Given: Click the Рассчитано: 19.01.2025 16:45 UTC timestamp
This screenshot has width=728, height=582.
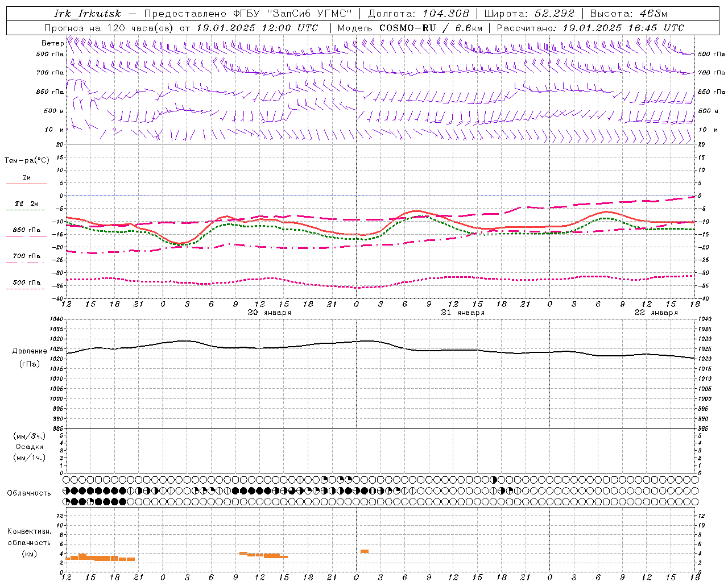Looking at the screenshot, I should point(590,28).
